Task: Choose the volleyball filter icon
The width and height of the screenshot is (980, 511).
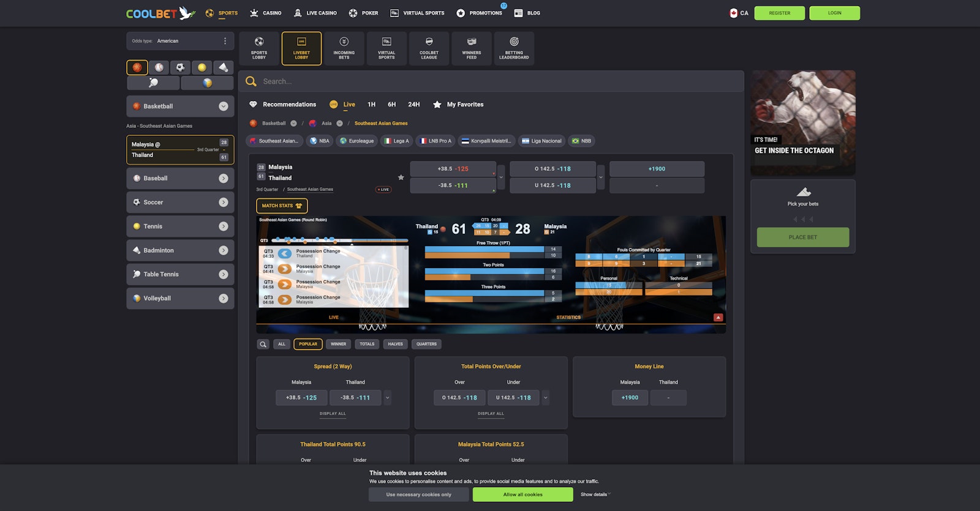Action: [x=207, y=83]
